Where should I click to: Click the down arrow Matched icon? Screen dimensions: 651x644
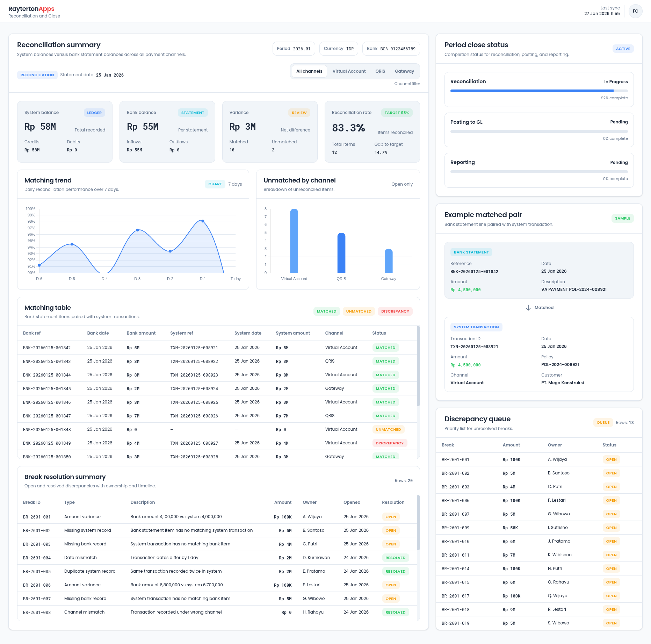[x=528, y=308]
